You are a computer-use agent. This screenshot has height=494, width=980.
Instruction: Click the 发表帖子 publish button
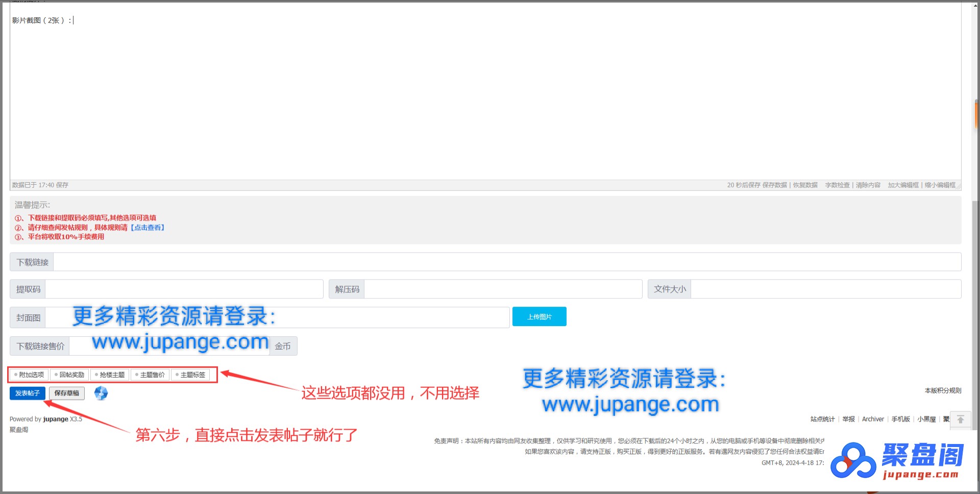pyautogui.click(x=28, y=393)
